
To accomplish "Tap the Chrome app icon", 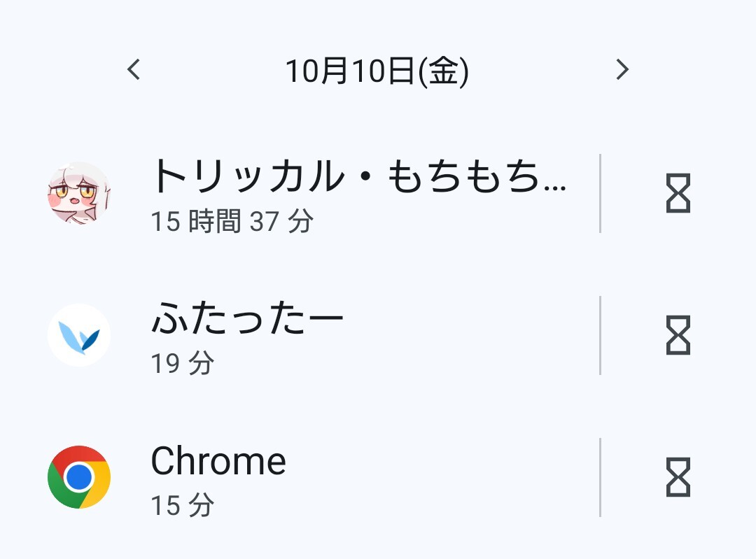I will click(x=79, y=477).
